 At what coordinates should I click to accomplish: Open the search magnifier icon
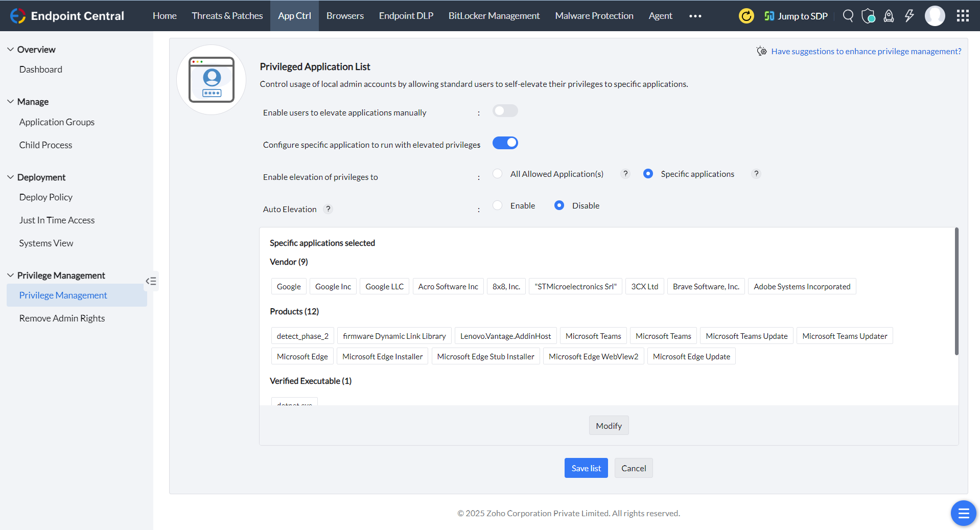pyautogui.click(x=848, y=16)
